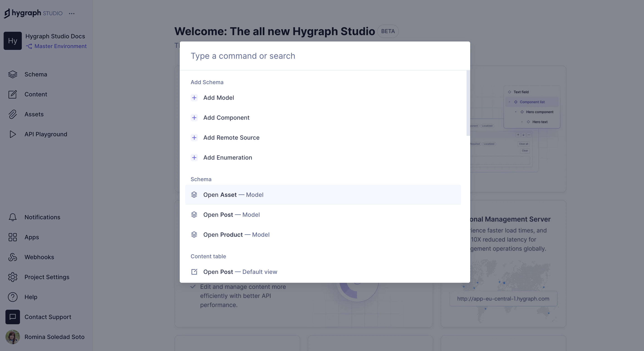This screenshot has height=351, width=644.
Task: Click the Content icon in sidebar
Action: 12,94
